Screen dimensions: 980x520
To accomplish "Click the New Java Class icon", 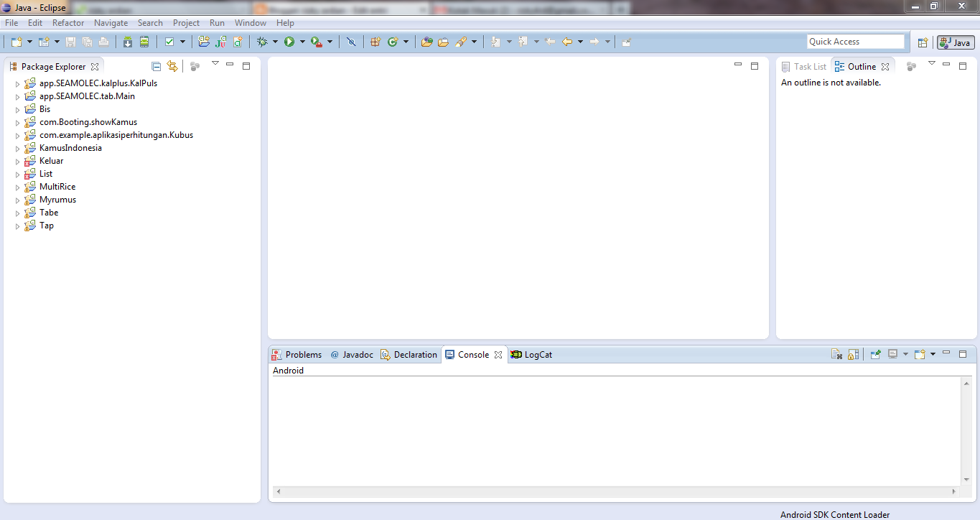I will pos(393,42).
